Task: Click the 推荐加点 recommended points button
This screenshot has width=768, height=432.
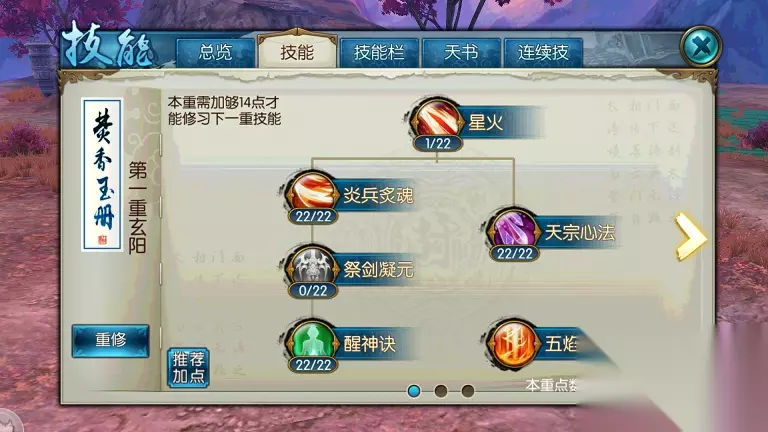Action: point(189,367)
